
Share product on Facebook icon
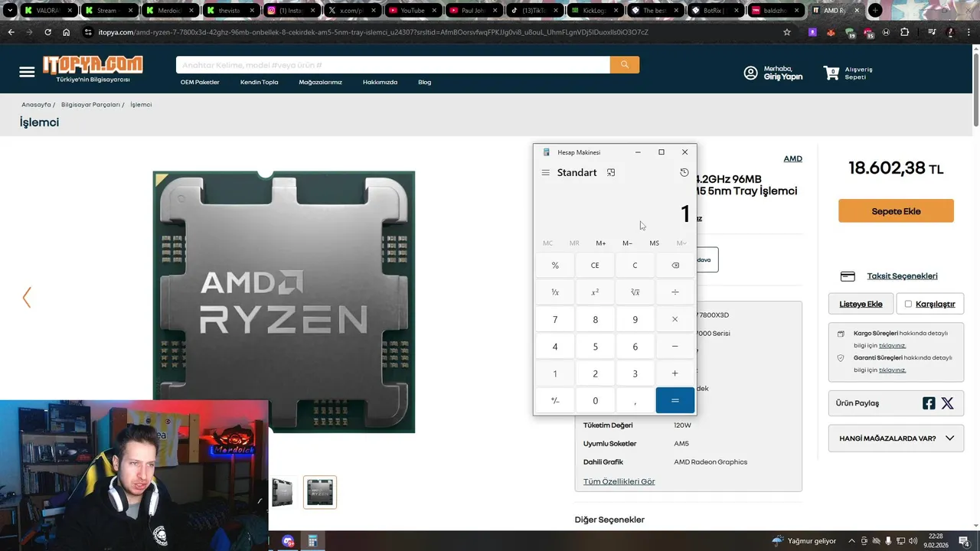pos(929,403)
